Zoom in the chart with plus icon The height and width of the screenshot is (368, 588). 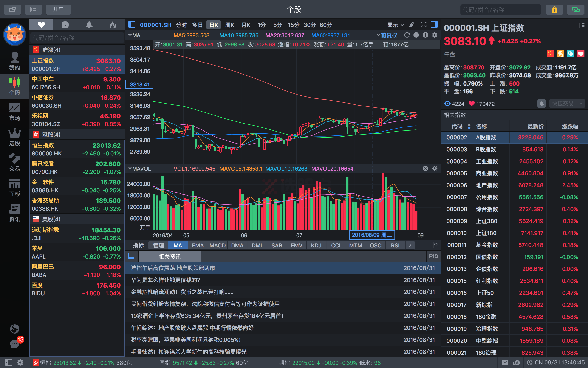425,35
